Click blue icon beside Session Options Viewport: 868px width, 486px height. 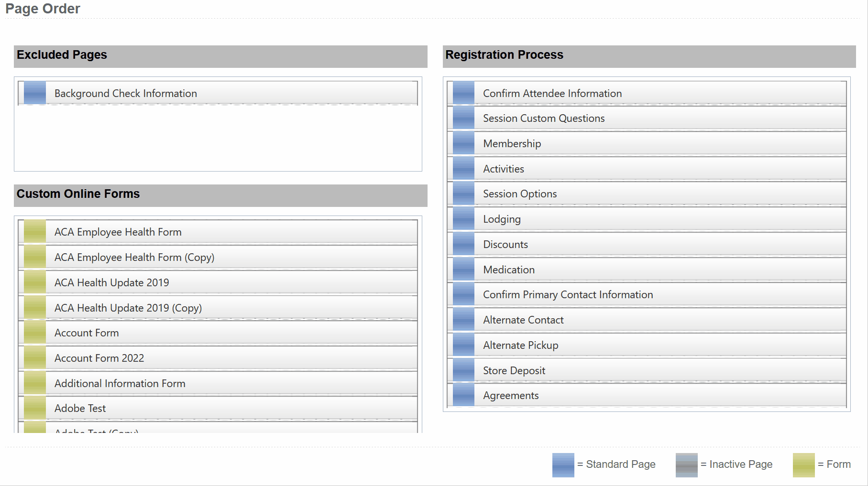coord(463,194)
